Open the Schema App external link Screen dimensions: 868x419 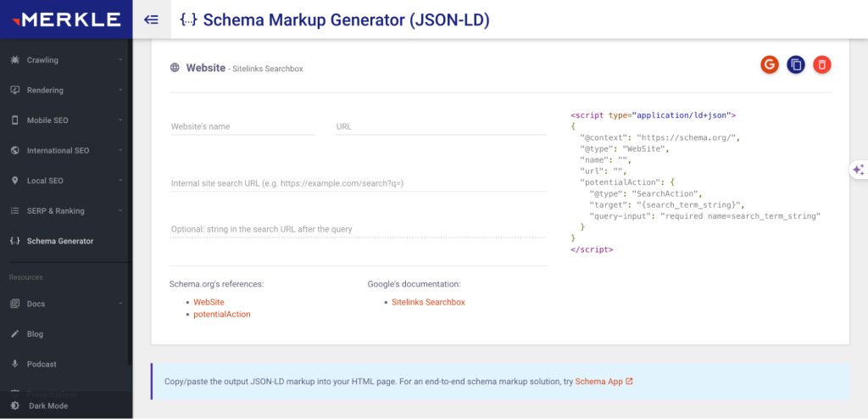click(604, 382)
